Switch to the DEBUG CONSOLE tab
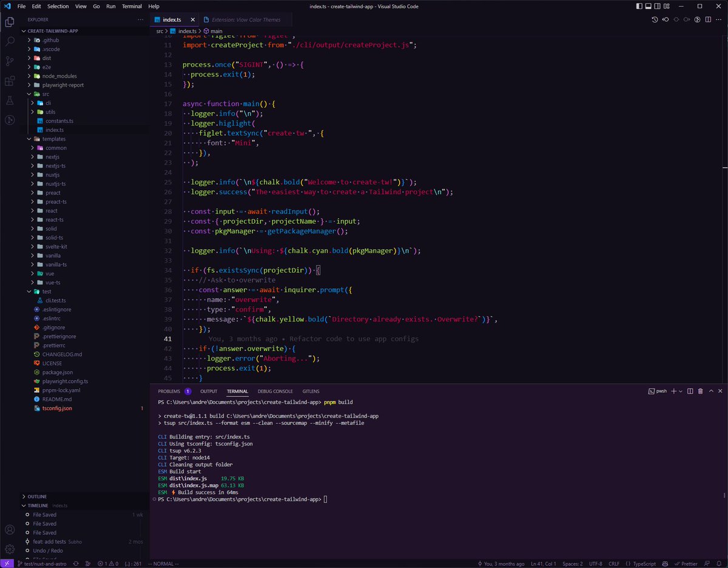Viewport: 728px width, 568px height. pos(275,391)
